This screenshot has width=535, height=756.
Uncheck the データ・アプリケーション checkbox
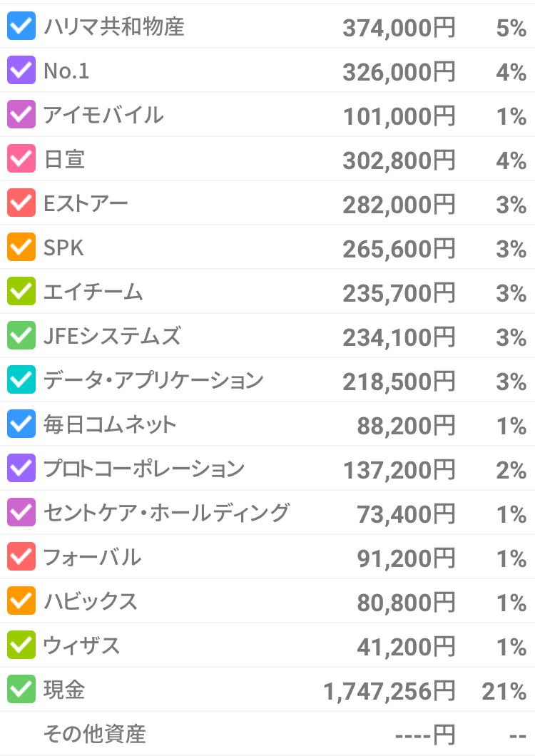click(21, 380)
